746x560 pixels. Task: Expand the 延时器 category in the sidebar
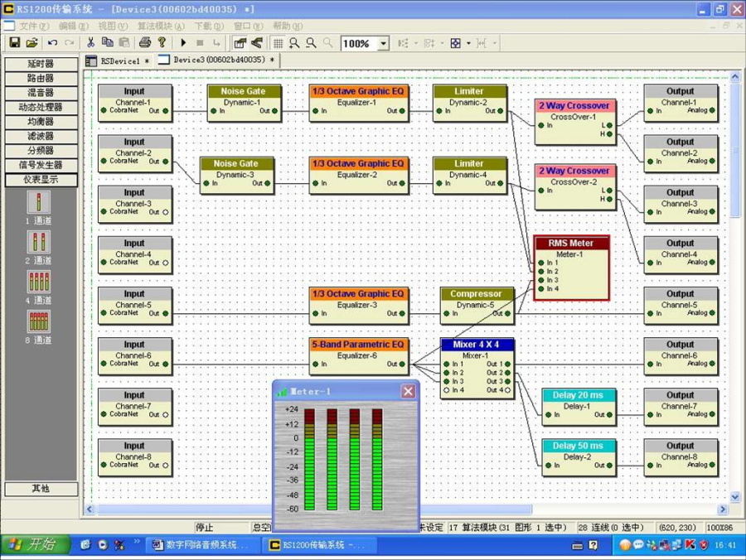point(41,64)
